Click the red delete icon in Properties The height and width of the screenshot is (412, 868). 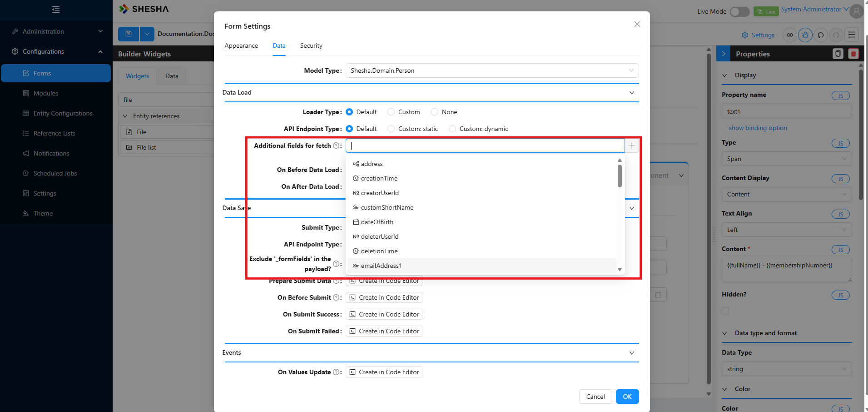click(x=853, y=54)
